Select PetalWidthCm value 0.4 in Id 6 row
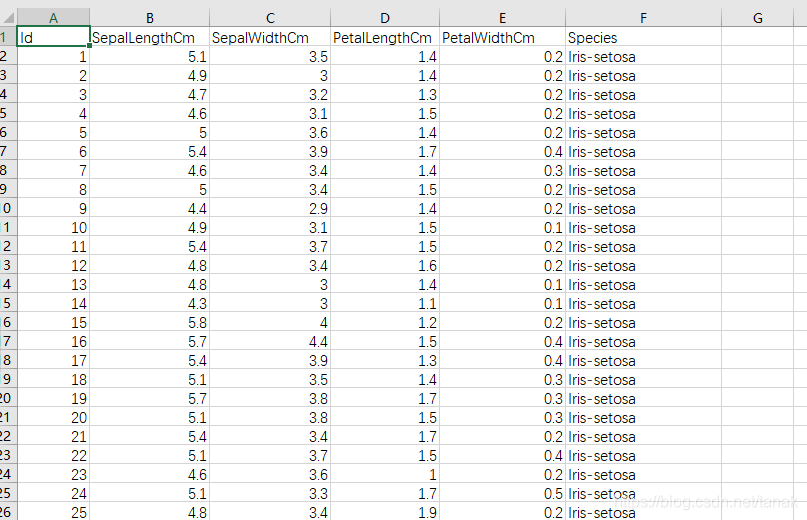 [x=502, y=151]
